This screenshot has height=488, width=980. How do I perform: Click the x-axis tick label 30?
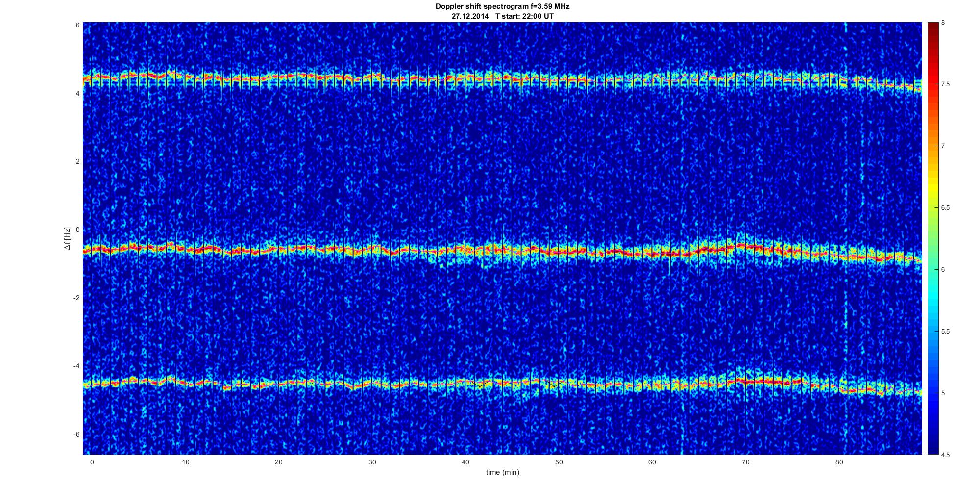pyautogui.click(x=372, y=462)
